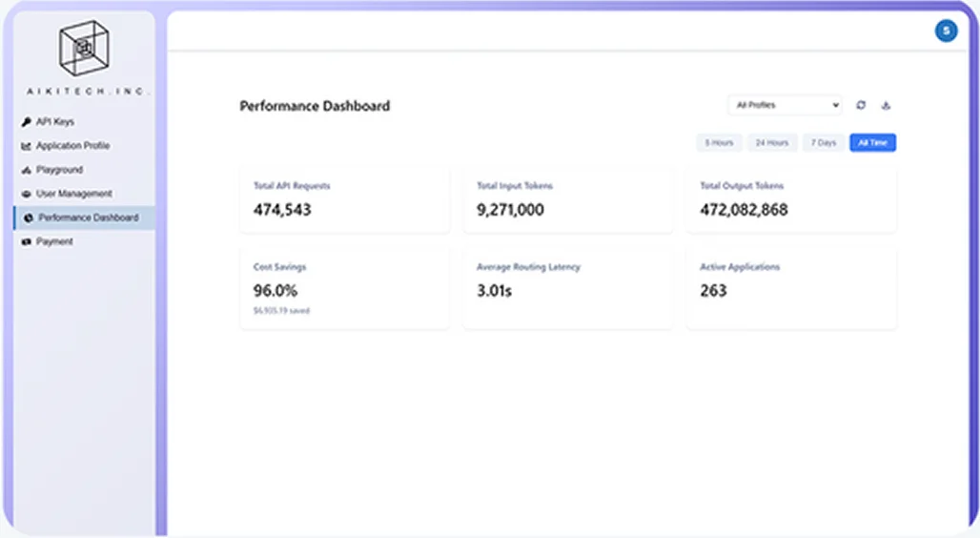The width and height of the screenshot is (980, 538).
Task: Click the Performance Dashboard sidebar icon
Action: click(29, 218)
